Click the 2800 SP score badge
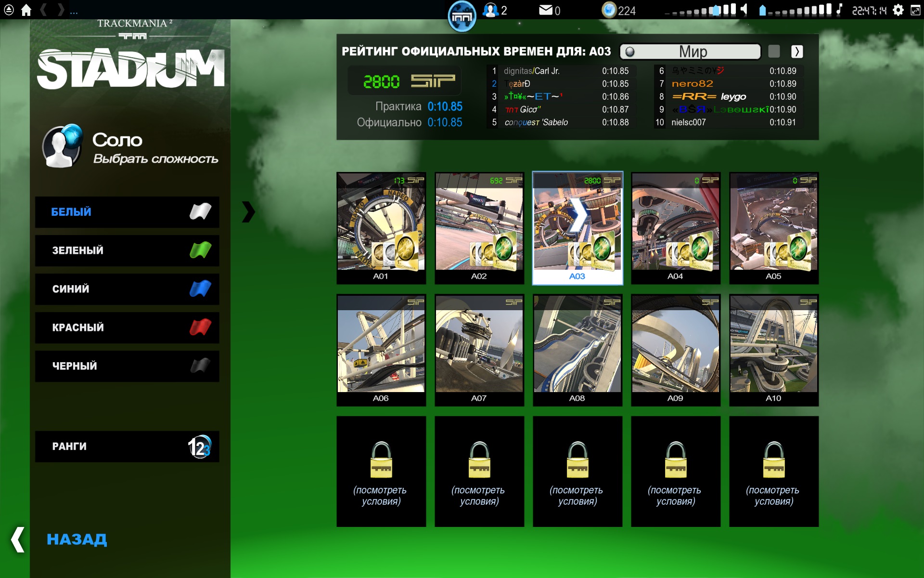The height and width of the screenshot is (578, 924). pyautogui.click(x=405, y=81)
